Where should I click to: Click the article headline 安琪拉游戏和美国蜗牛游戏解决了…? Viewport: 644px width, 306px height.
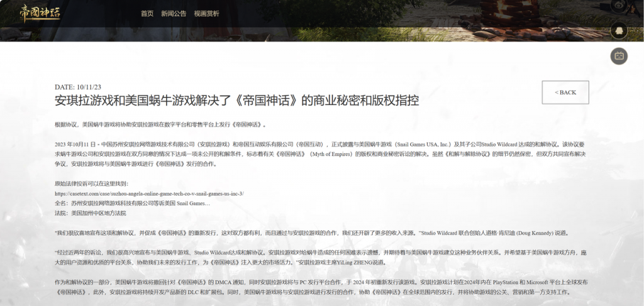(236, 101)
